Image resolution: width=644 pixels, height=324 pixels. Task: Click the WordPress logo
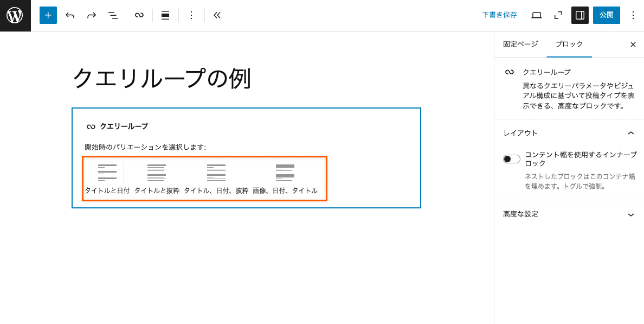coord(15,15)
